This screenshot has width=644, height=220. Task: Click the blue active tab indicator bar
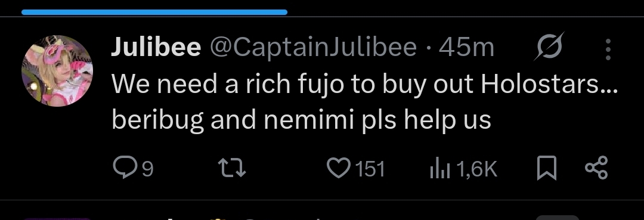coord(154,12)
